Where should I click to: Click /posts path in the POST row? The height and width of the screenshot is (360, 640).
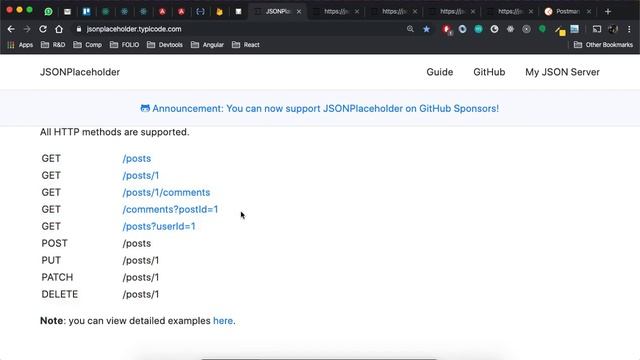[x=137, y=243]
